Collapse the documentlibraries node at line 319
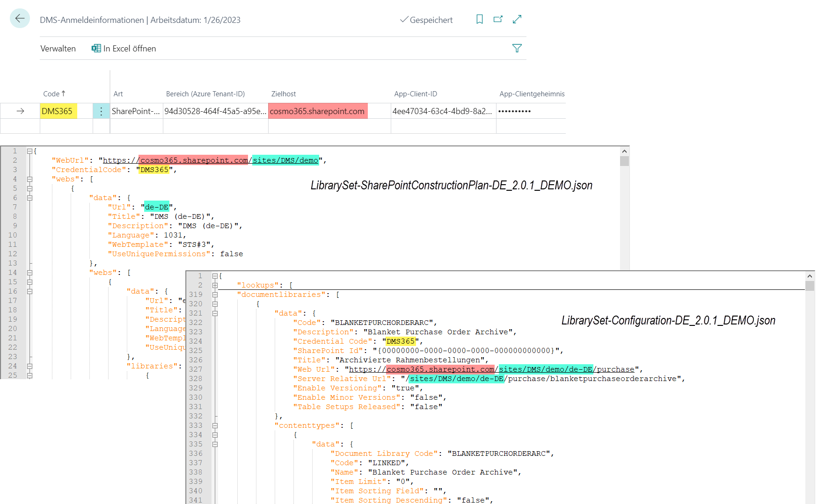The width and height of the screenshot is (818, 504). tap(215, 295)
